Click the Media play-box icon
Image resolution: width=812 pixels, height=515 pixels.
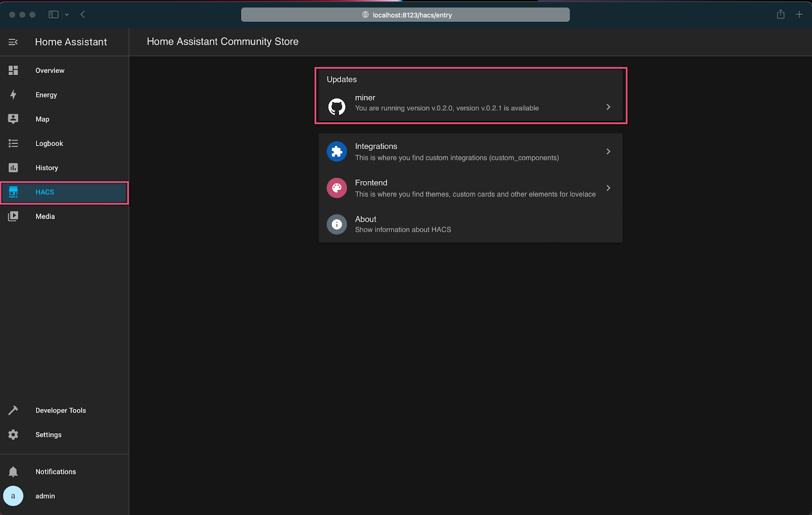13,216
